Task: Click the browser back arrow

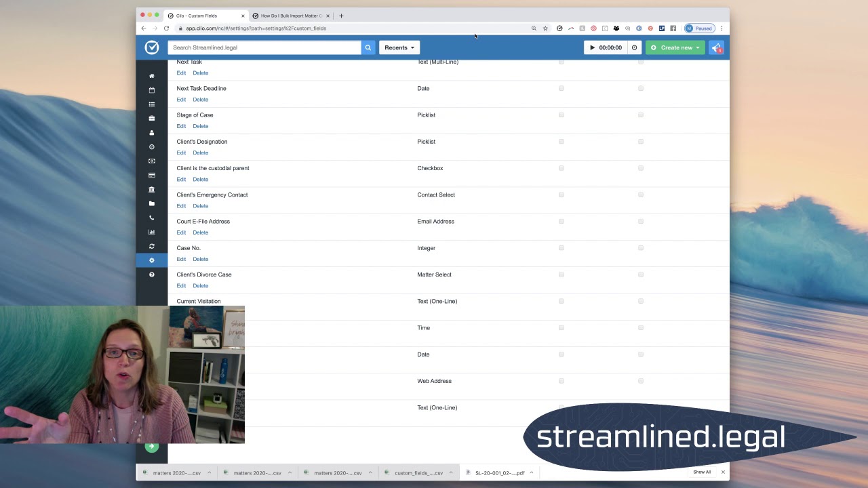Action: coord(144,28)
